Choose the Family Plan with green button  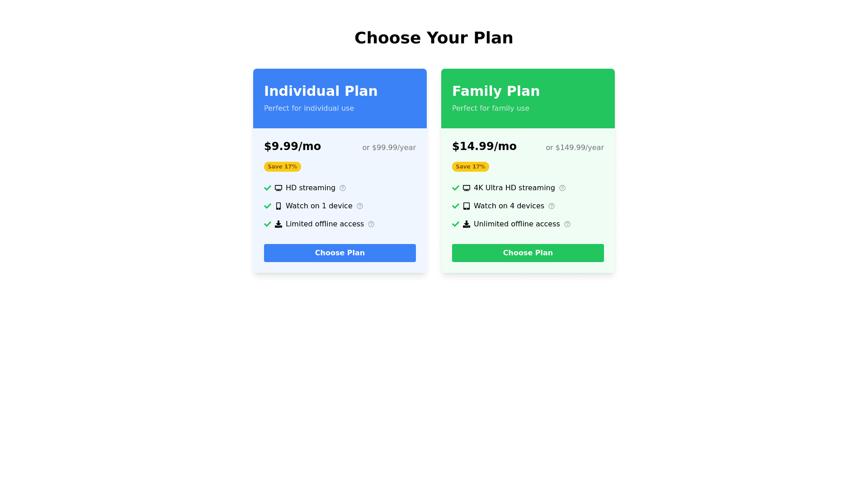coord(528,253)
